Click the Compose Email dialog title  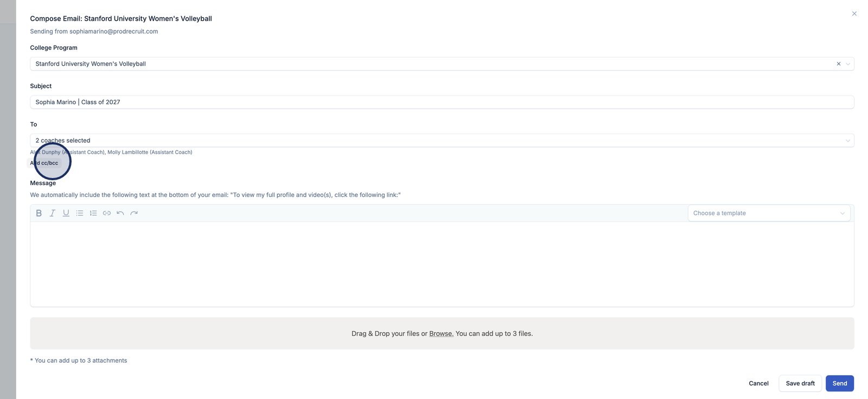coord(121,18)
